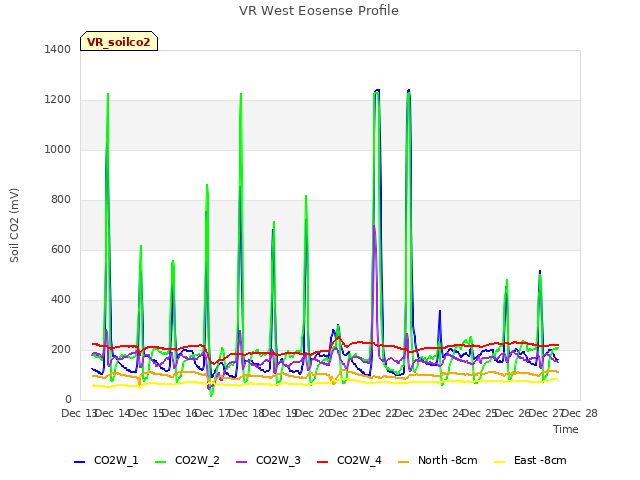
Task: Click the orange North -8cm legend marker
Action: click(x=404, y=462)
